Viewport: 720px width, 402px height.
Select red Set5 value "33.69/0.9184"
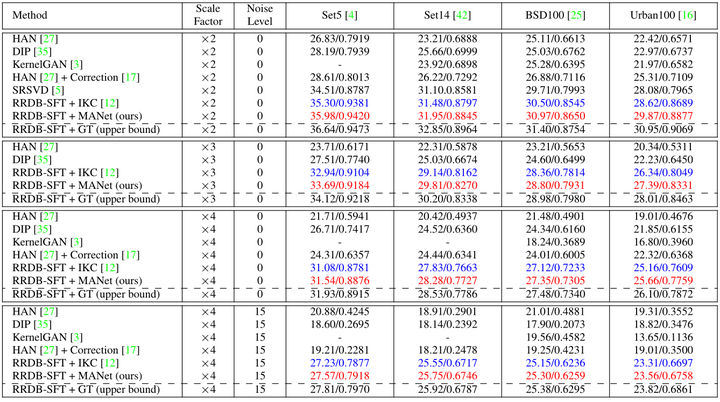[x=340, y=186]
